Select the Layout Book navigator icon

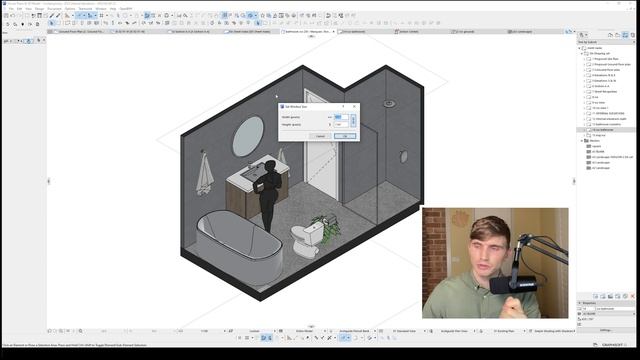point(625,35)
